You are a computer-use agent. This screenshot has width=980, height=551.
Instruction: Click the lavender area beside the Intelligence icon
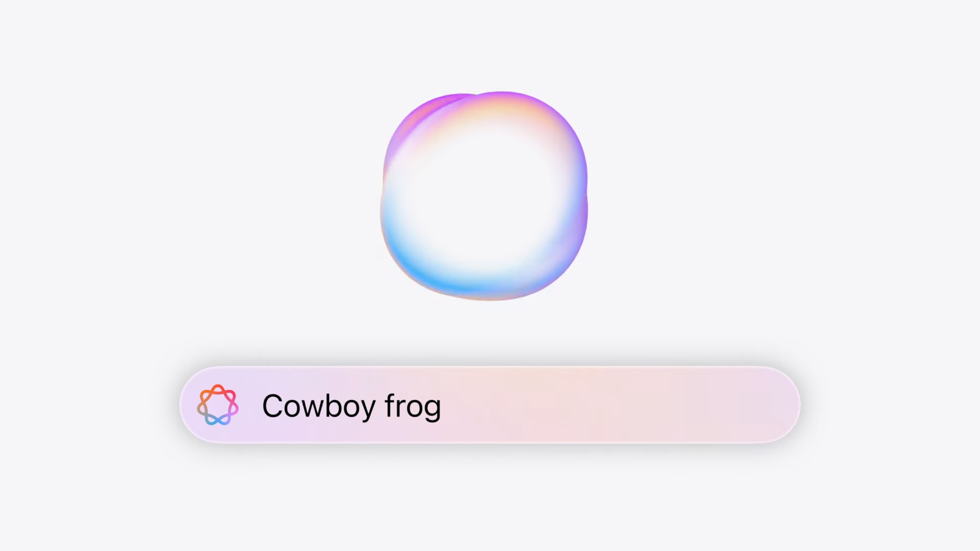250,405
